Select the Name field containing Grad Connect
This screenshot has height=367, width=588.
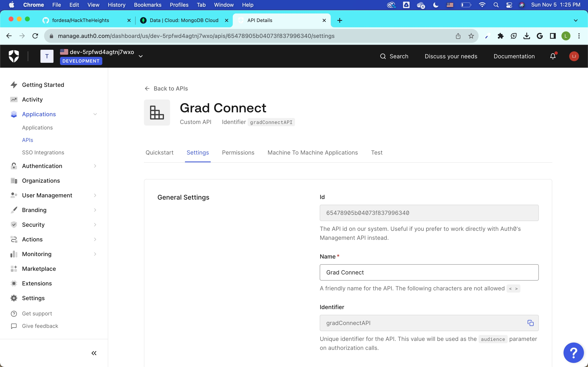(429, 272)
